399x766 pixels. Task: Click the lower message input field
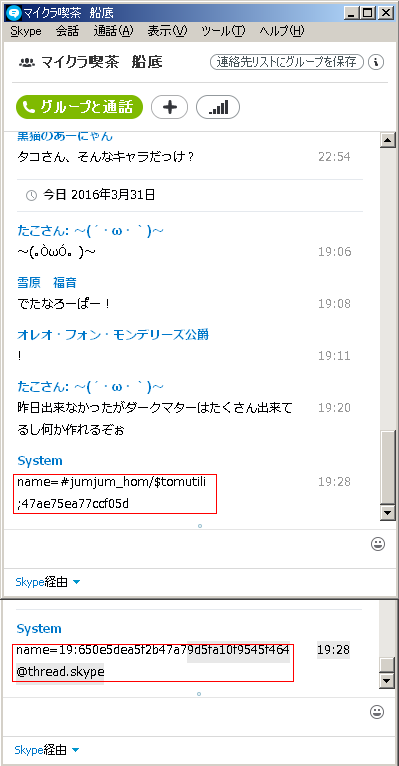[x=186, y=716]
